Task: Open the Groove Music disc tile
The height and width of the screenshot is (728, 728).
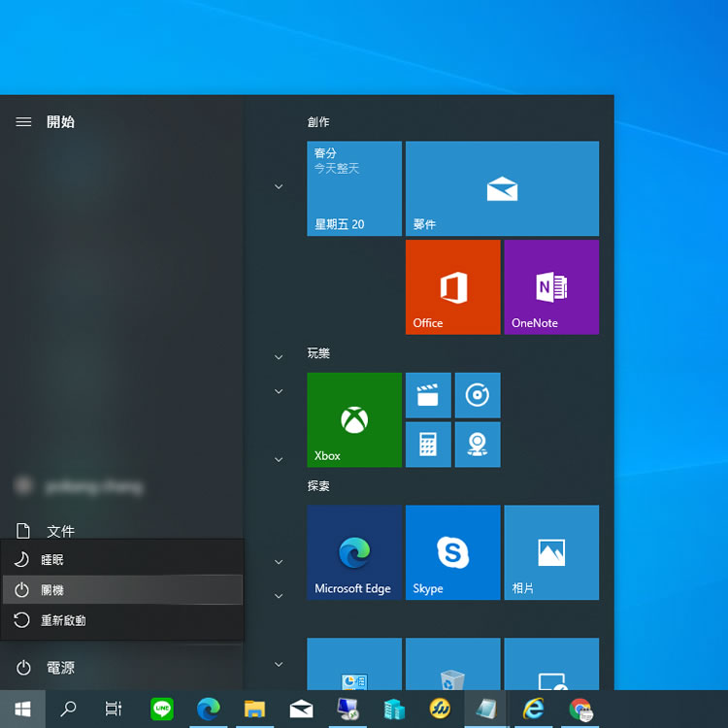Action: click(478, 395)
